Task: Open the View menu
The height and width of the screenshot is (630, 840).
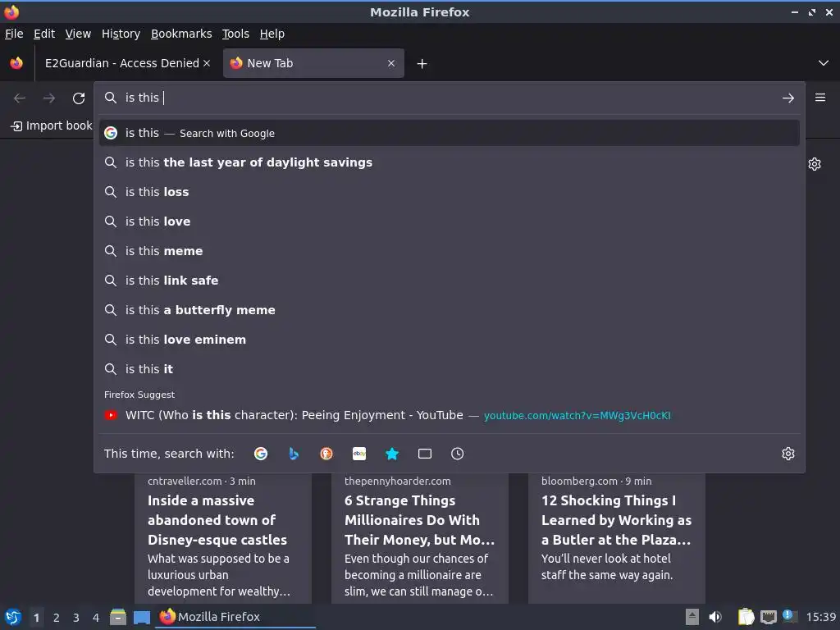Action: [78, 34]
